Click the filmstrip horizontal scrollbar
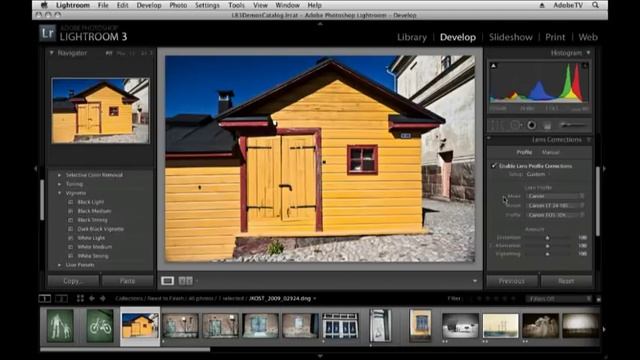Screen dimensions: 640x360 point(125,349)
